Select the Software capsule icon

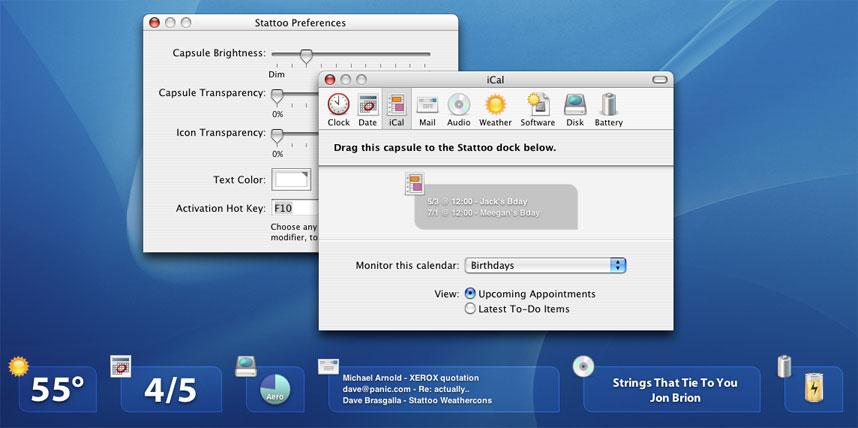537,109
